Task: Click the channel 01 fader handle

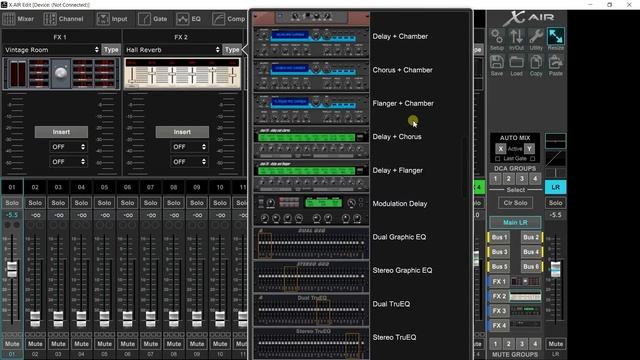Action: tap(12, 269)
